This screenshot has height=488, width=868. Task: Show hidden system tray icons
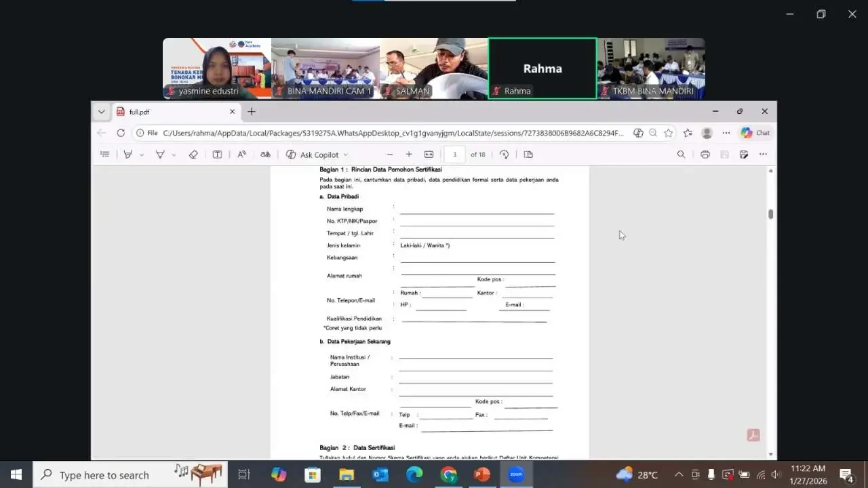(679, 474)
